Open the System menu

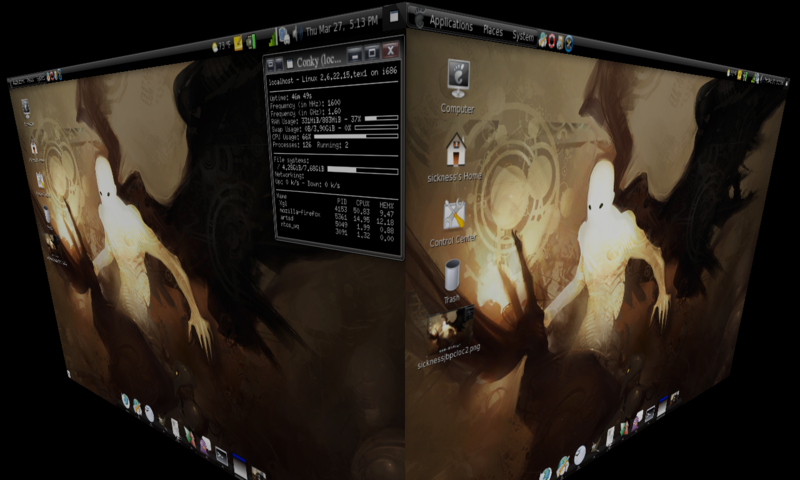(x=522, y=36)
